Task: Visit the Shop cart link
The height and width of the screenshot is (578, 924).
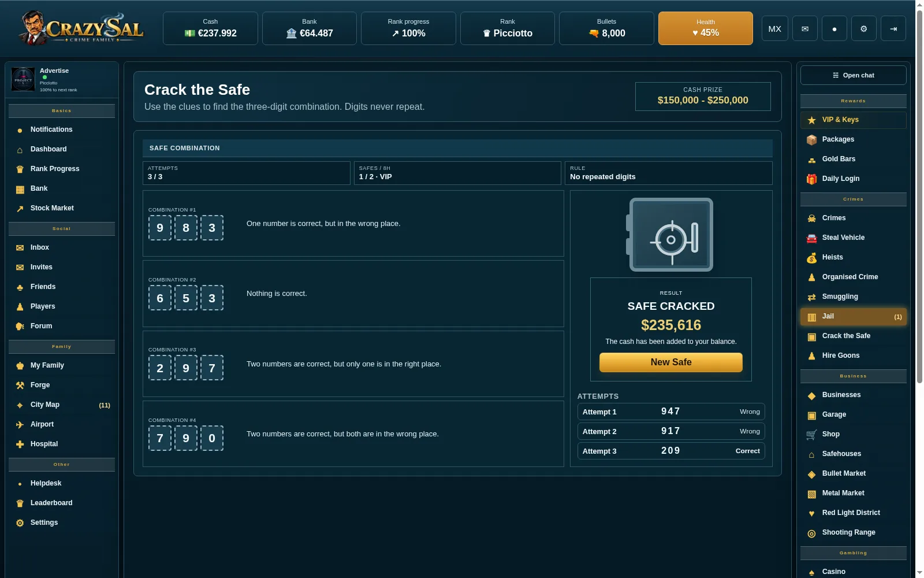Action: [853, 434]
